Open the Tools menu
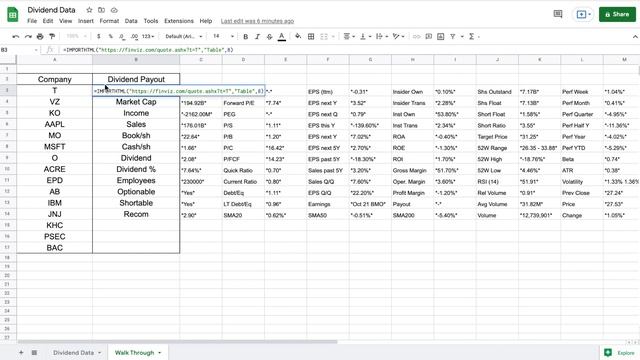Image resolution: width=640 pixels, height=360 pixels. click(151, 21)
